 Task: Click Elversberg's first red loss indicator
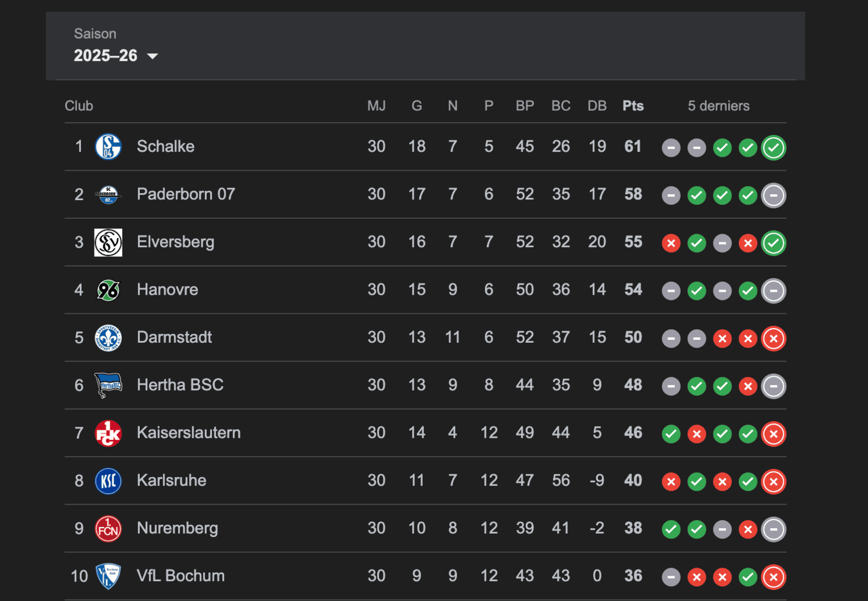[x=671, y=243]
